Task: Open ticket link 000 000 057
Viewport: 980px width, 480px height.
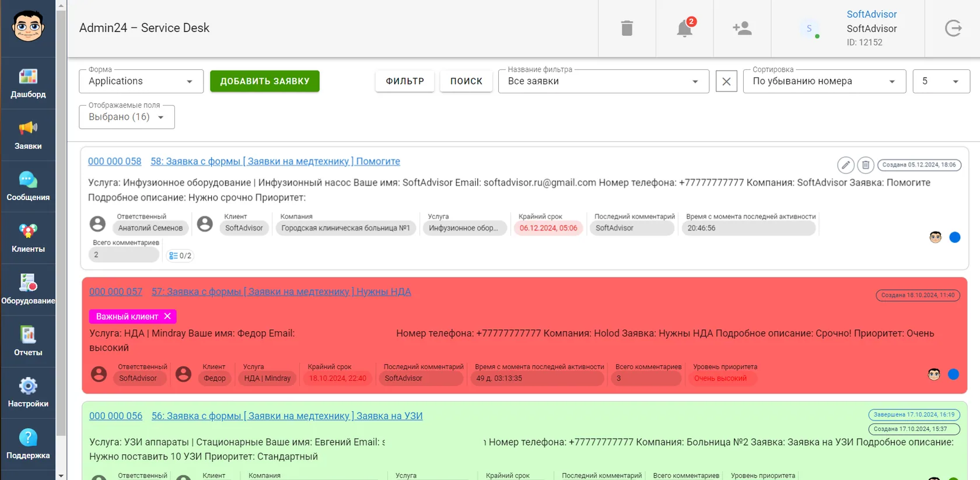Action: coord(116,292)
